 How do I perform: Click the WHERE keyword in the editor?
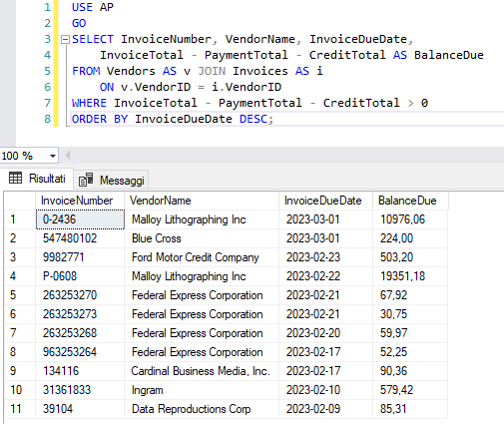(89, 103)
